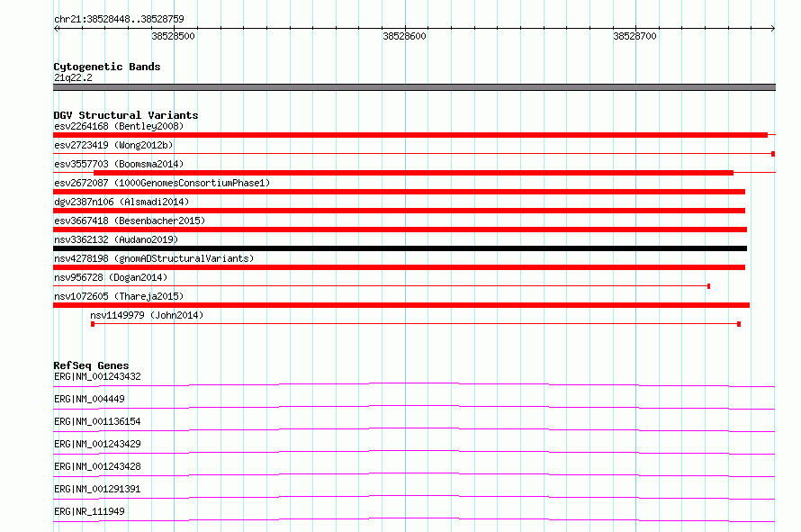This screenshot has width=801, height=532.
Task: Open variant nsv1072605 (Thareja2015)
Action: [x=119, y=296]
